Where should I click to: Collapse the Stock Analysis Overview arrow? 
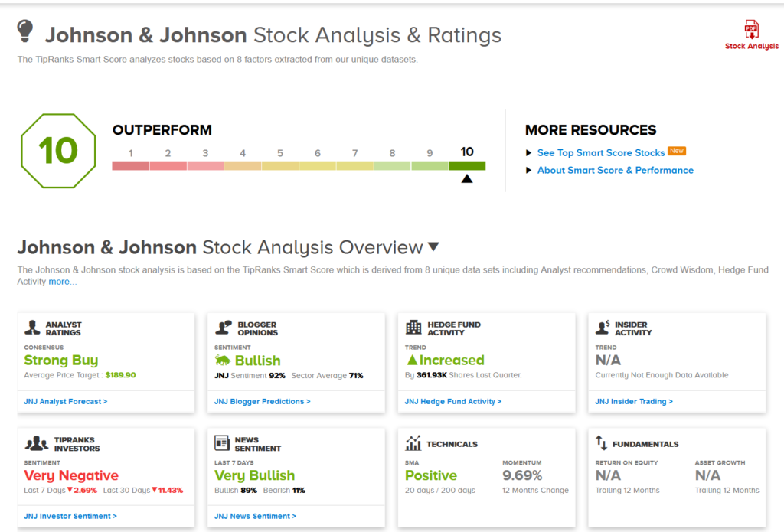tap(433, 247)
